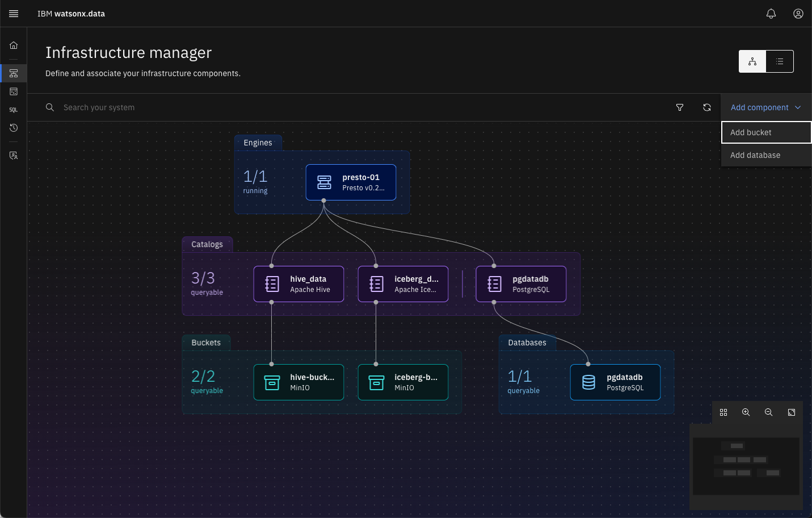Zoom in on the canvas

[746, 412]
